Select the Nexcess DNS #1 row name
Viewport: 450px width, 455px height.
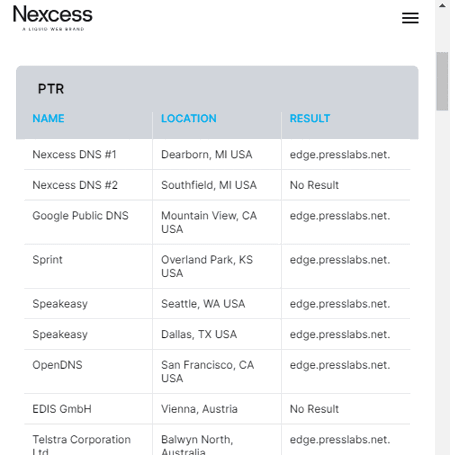(74, 155)
